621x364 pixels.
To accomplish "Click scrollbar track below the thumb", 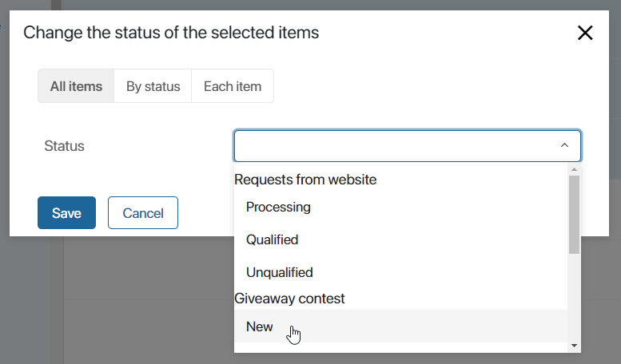I will (x=574, y=297).
